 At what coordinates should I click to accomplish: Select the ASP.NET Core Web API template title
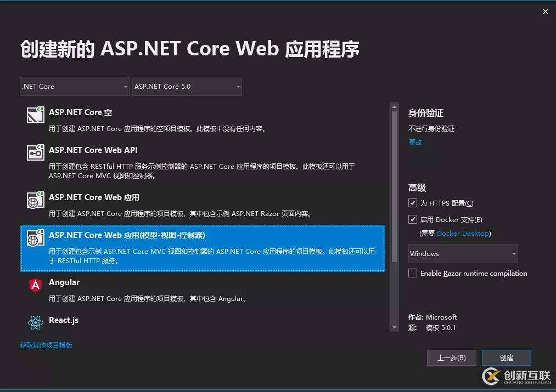click(93, 150)
